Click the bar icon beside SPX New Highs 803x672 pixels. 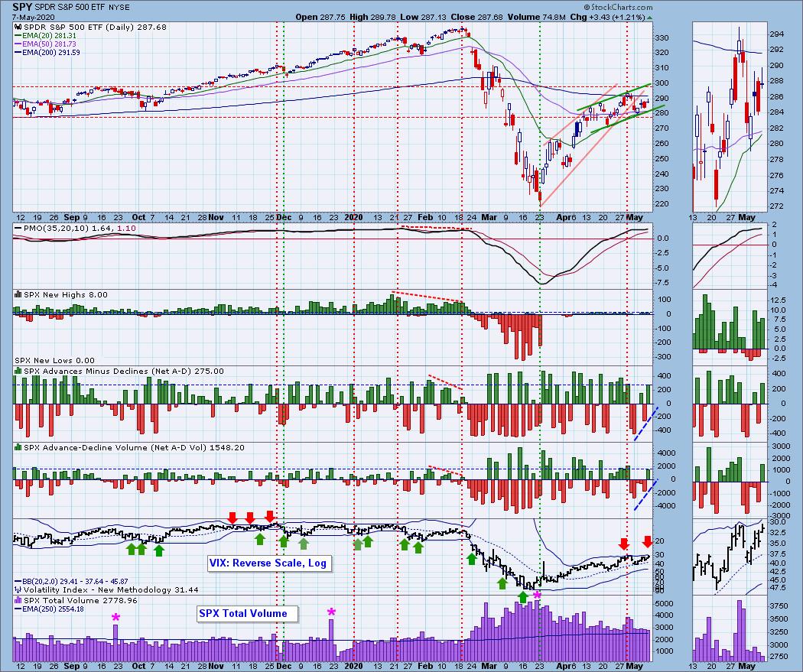click(18, 295)
